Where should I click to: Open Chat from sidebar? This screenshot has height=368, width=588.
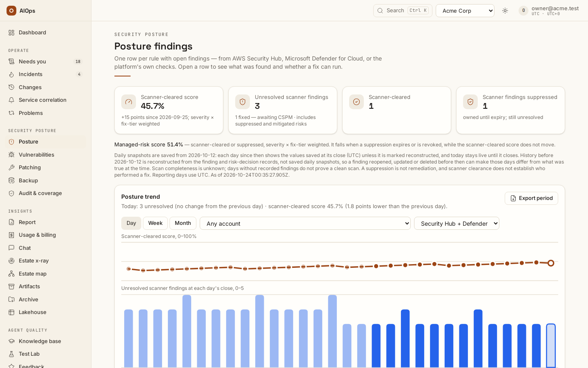[x=45, y=248]
